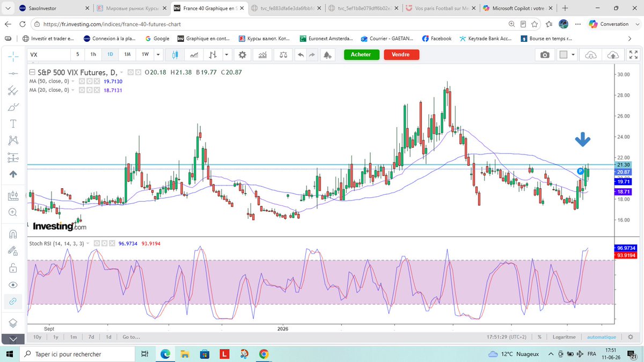Select the 1M interval
644x362 pixels.
[127, 55]
